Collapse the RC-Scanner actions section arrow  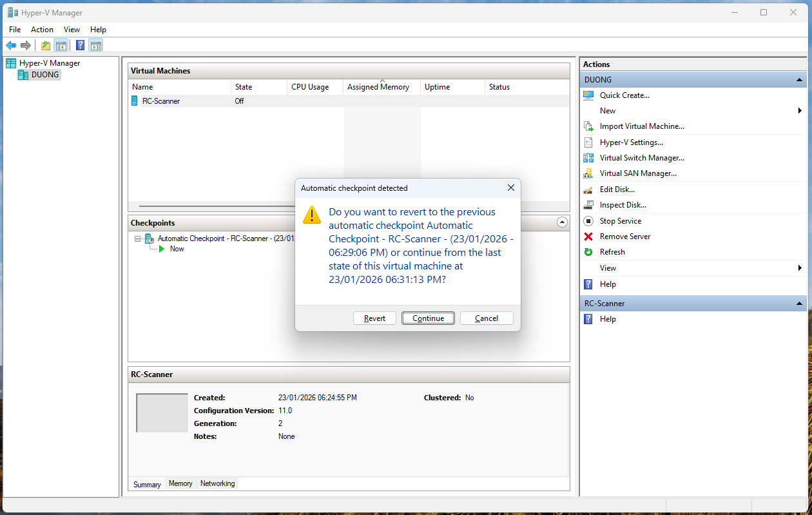[800, 304]
